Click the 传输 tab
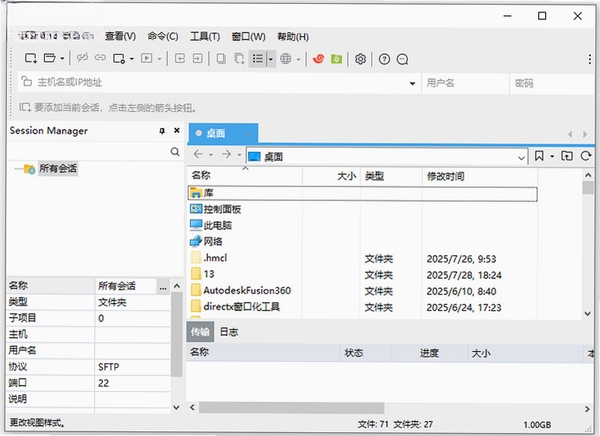 coord(200,332)
